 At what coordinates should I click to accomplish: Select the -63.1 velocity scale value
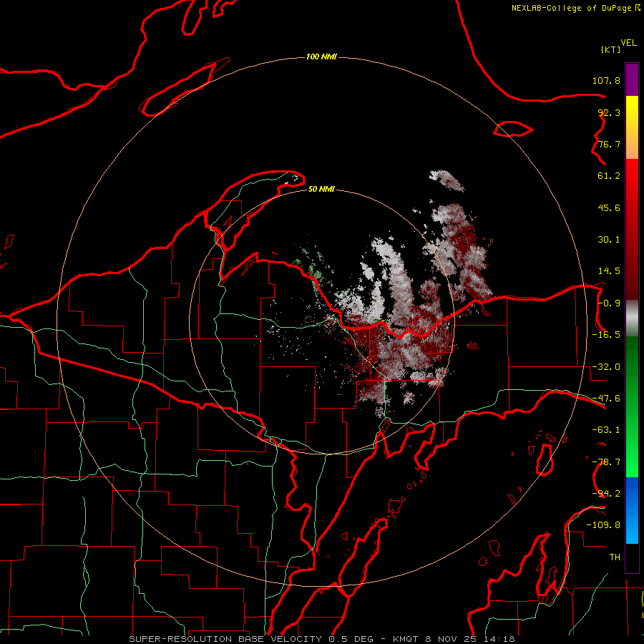606,430
